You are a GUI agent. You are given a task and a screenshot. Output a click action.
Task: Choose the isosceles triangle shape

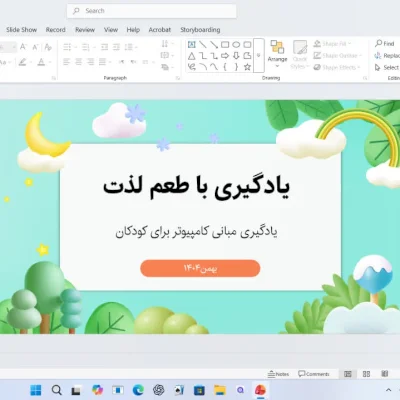tap(192, 56)
